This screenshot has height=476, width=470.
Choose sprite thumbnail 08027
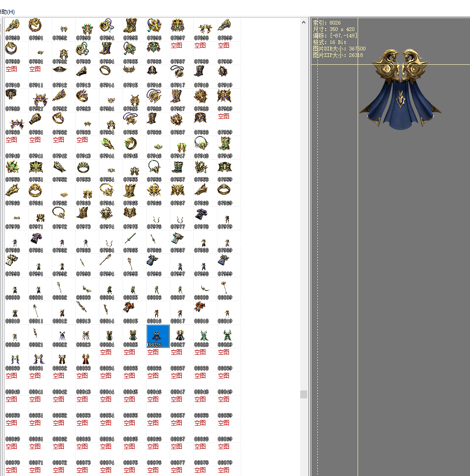[181, 336]
